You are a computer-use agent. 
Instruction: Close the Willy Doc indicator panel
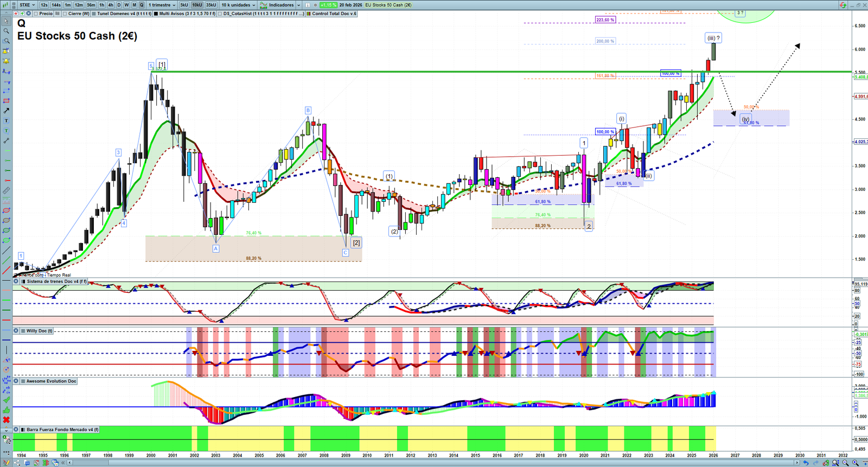[x=16, y=331]
